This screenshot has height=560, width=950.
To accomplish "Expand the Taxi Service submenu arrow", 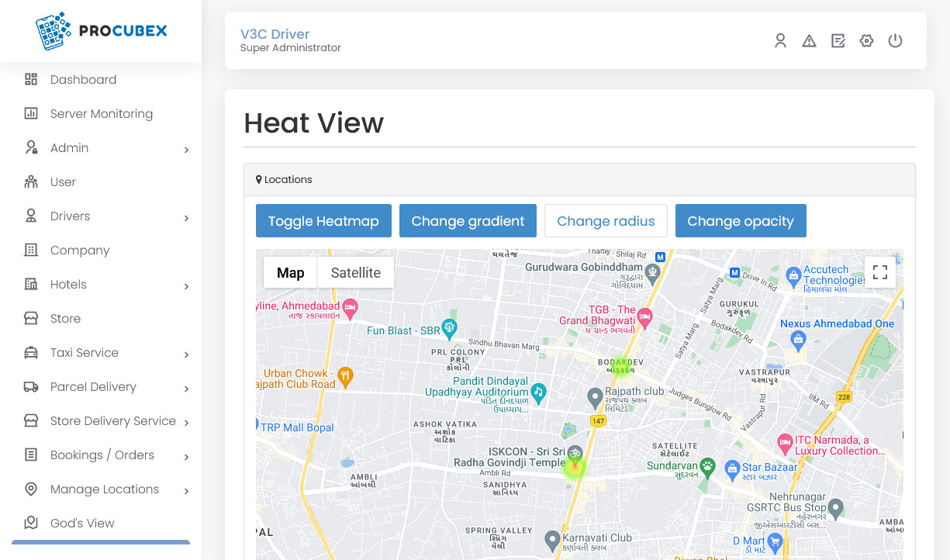I will coord(186,354).
